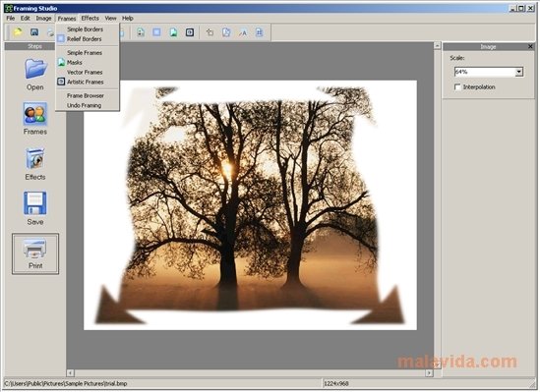Open Frame Browser from the menu
Image resolution: width=540 pixels, height=392 pixels.
(88, 95)
